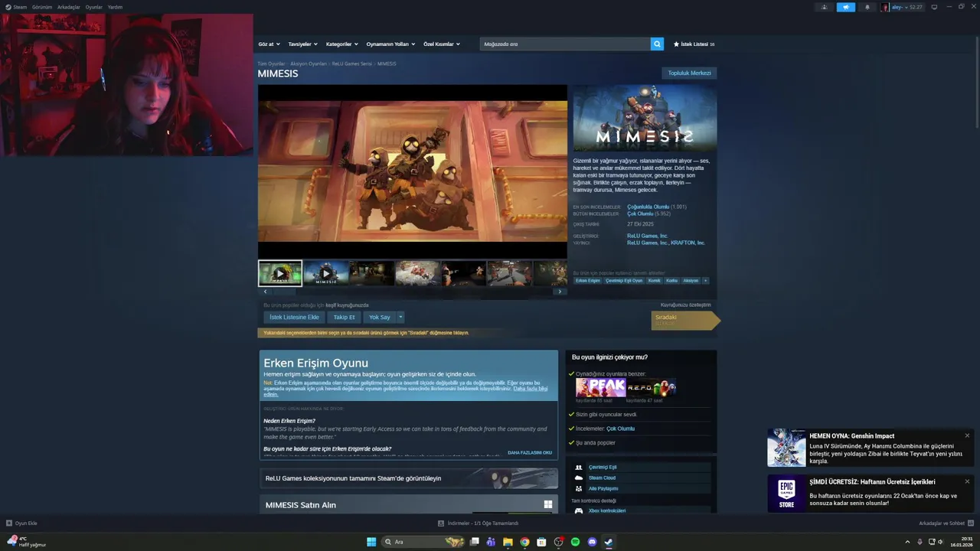This screenshot has width=980, height=551.
Task: Expand DAHA FAZLASINI OKU in early access box
Action: coord(530,452)
